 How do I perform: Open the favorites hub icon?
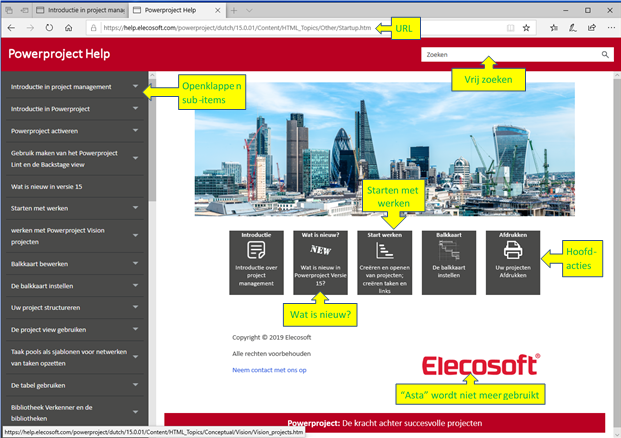tap(554, 28)
